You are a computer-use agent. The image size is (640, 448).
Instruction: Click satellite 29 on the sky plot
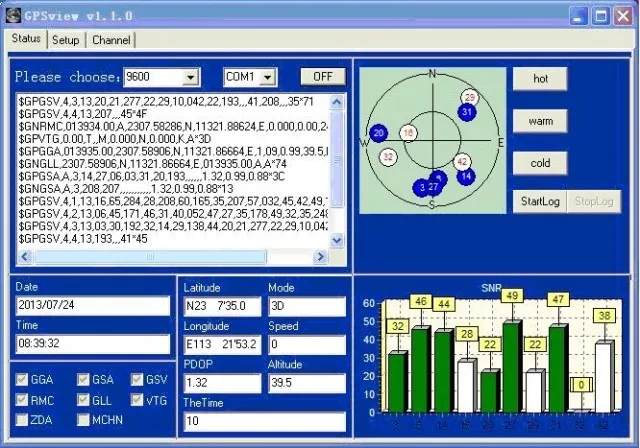(469, 98)
